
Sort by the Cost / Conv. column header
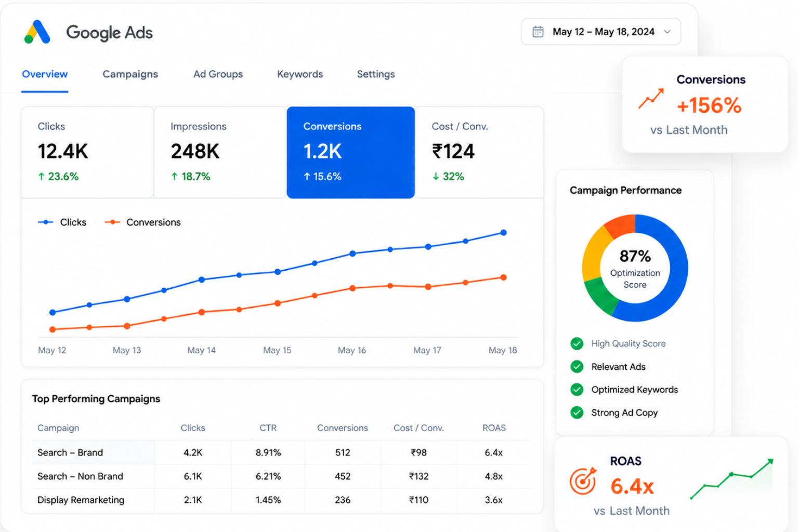click(x=418, y=428)
